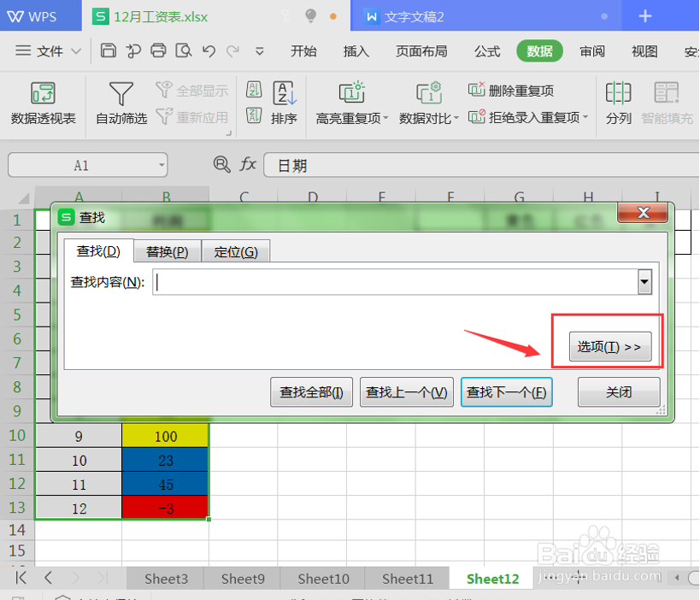This screenshot has height=600, width=700.
Task: Click Find All (查找全部) button
Action: click(311, 392)
